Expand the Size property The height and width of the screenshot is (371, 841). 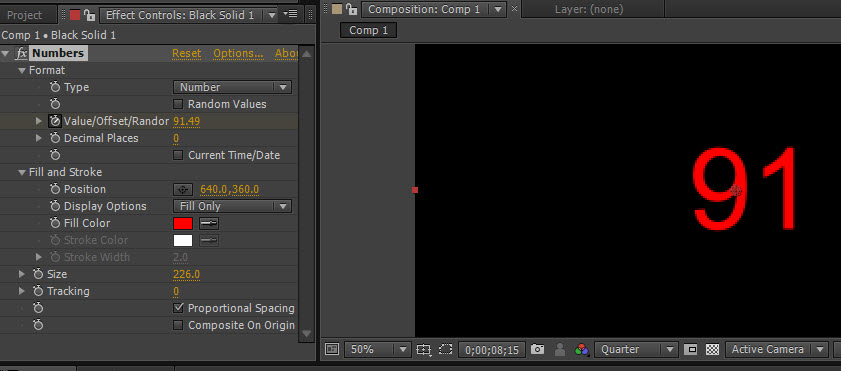21,274
